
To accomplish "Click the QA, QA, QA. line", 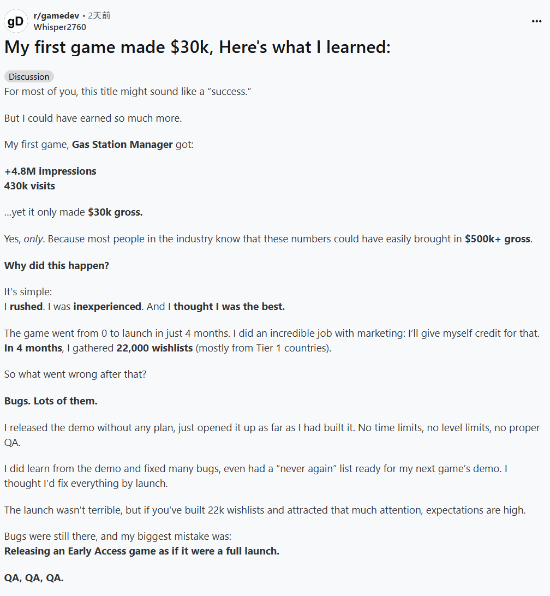I will [x=34, y=578].
